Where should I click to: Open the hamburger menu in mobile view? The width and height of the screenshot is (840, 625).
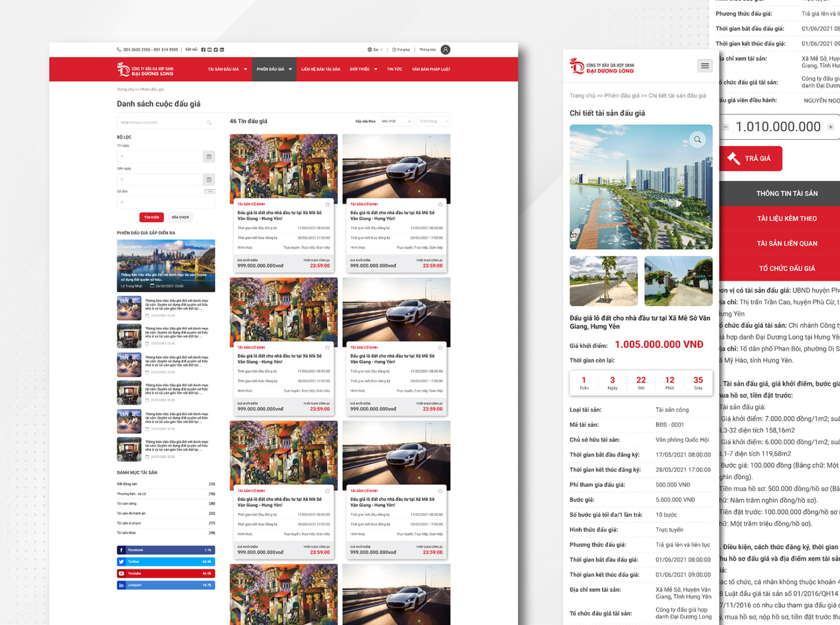(x=705, y=66)
